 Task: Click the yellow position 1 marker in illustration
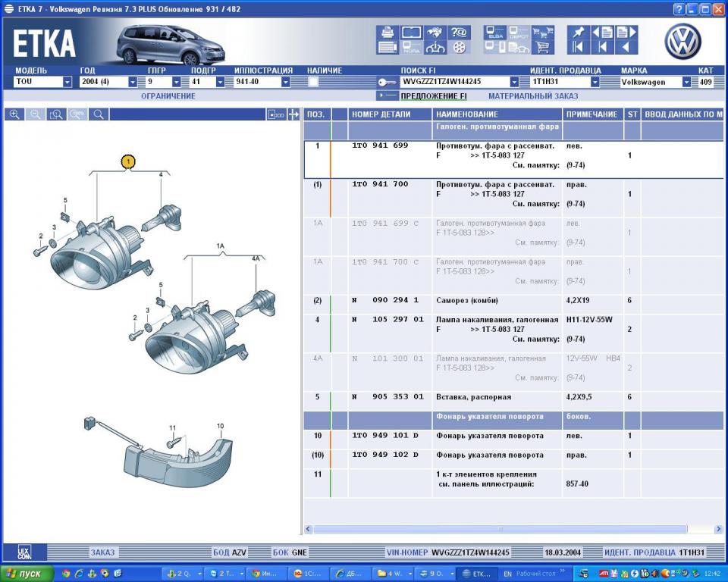click(127, 162)
